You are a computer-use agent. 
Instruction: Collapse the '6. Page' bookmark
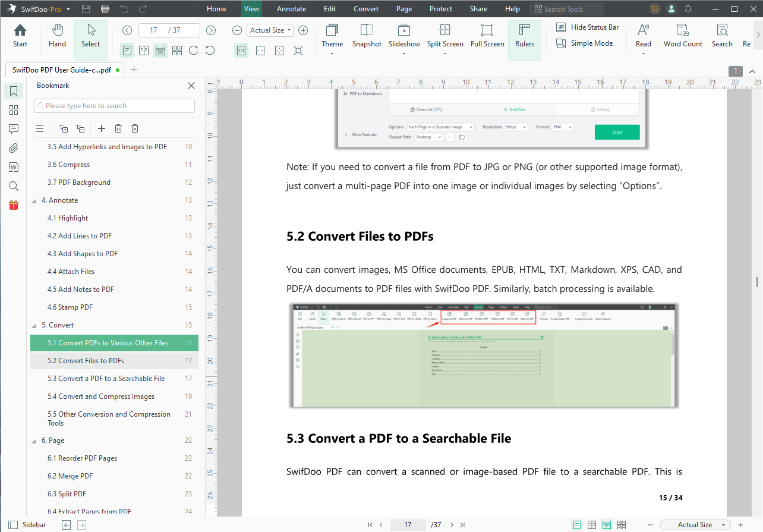(34, 441)
